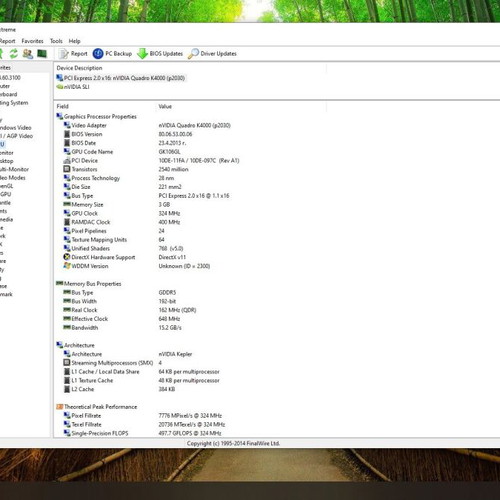Click the users icon in toolbar
This screenshot has height=500, width=500.
(x=28, y=54)
